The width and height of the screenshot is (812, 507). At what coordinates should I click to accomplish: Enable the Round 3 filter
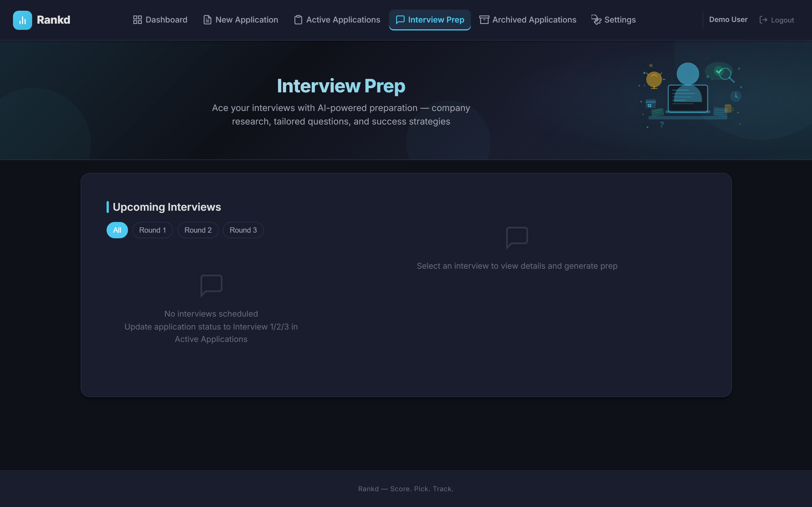[x=243, y=230]
